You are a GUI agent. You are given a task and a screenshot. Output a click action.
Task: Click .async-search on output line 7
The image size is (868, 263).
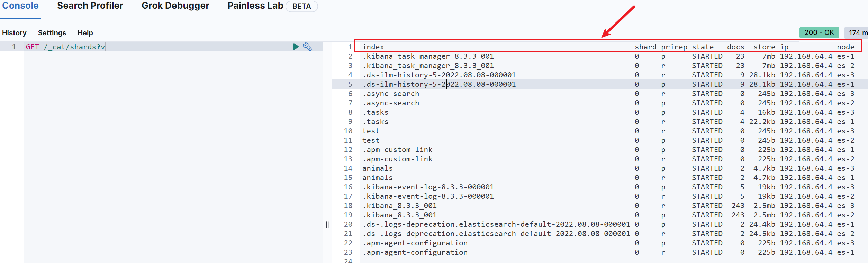(x=391, y=103)
